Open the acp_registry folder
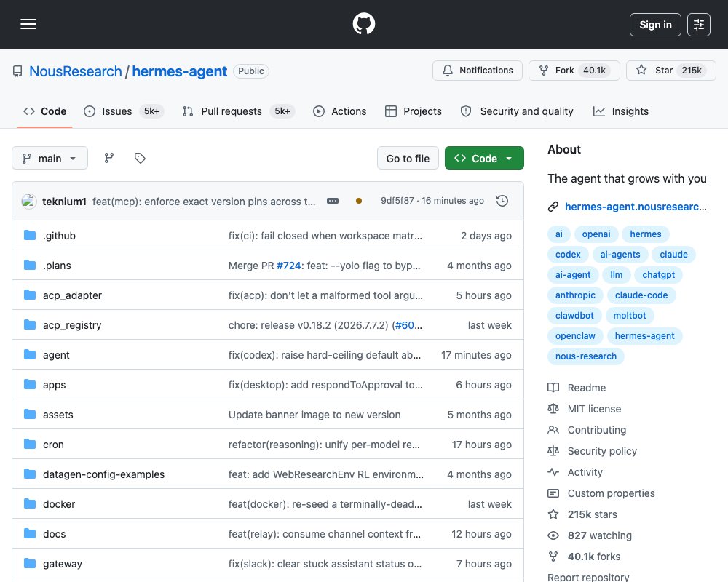The height and width of the screenshot is (582, 728). point(72,325)
